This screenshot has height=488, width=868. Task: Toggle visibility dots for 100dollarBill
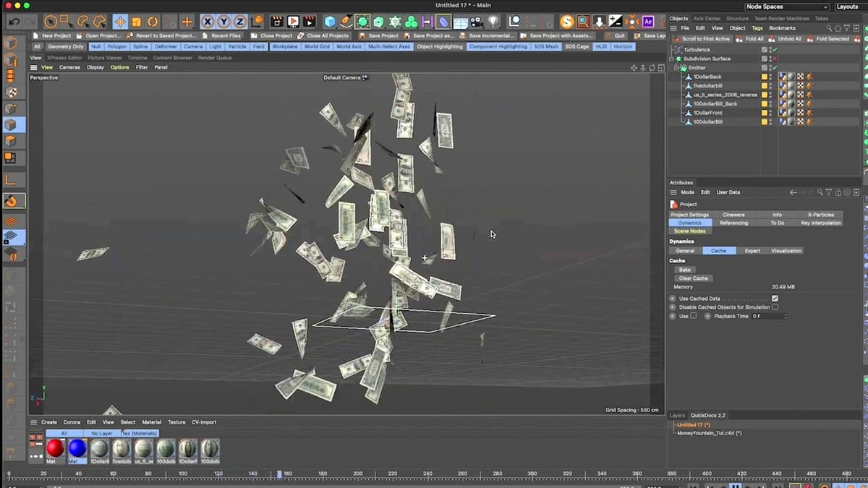pos(770,121)
